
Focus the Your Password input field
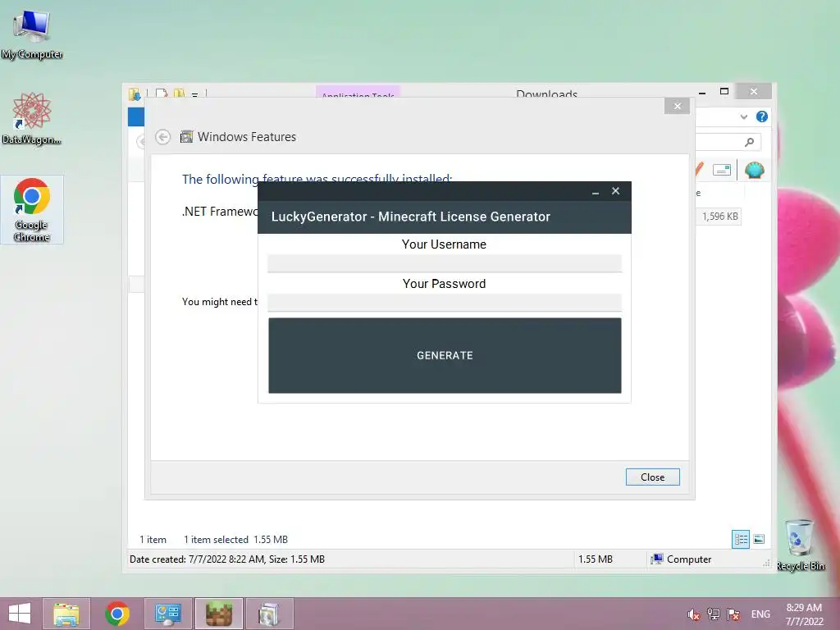point(445,303)
